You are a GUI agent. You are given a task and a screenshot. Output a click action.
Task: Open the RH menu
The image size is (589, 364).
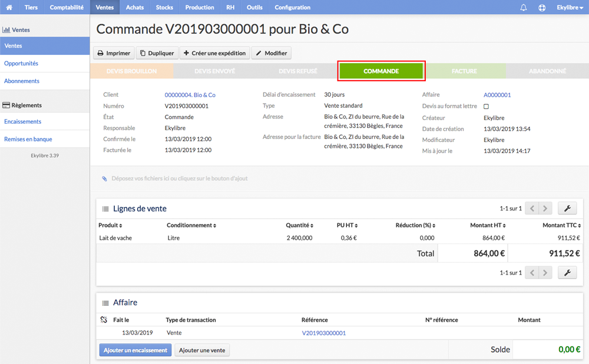tap(230, 7)
